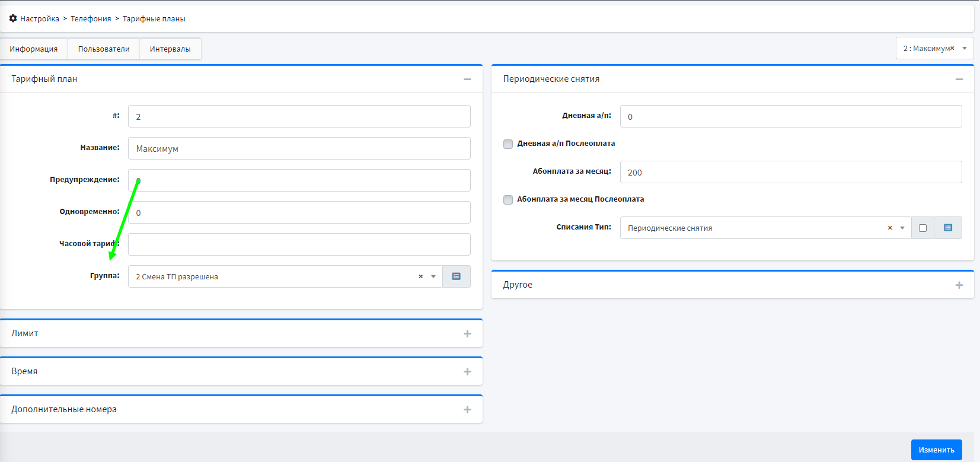Viewport: 980px width, 462px height.
Task: Open the Группа dropdown arrow
Action: (433, 276)
